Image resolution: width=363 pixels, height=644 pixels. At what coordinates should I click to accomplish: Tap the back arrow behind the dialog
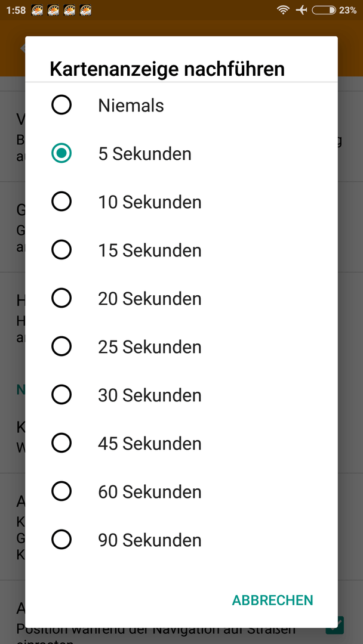pos(23,48)
